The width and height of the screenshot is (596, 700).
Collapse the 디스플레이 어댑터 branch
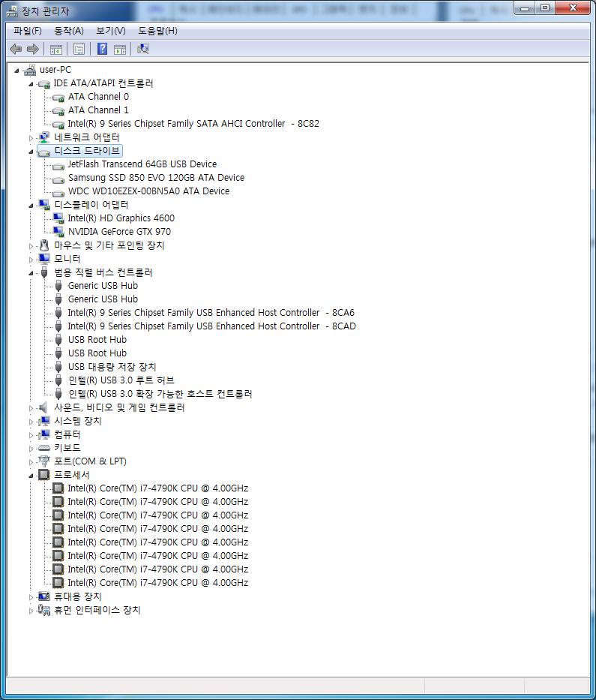(31, 206)
